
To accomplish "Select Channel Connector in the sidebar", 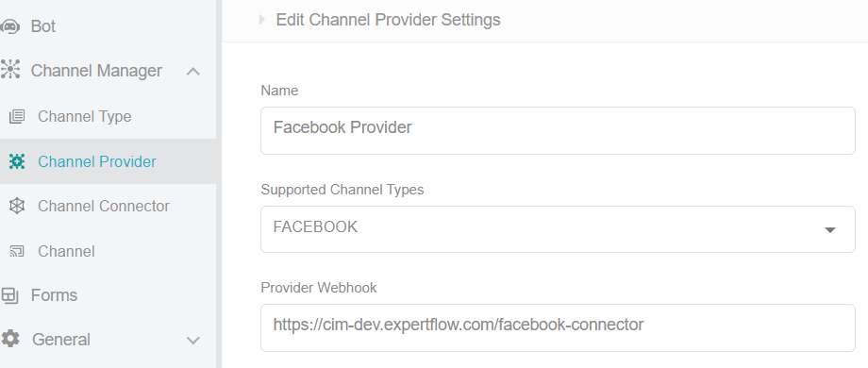I will click(104, 206).
